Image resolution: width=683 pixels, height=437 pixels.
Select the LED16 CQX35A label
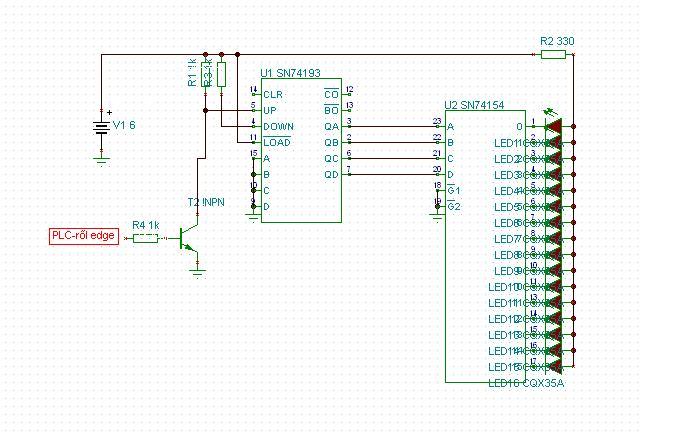[x=526, y=383]
